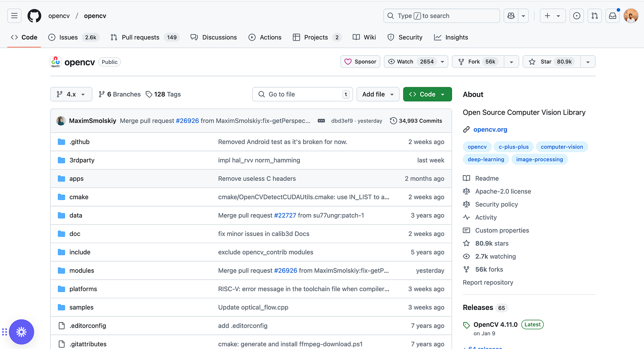Open the include folder
This screenshot has height=349, width=644.
[80, 252]
